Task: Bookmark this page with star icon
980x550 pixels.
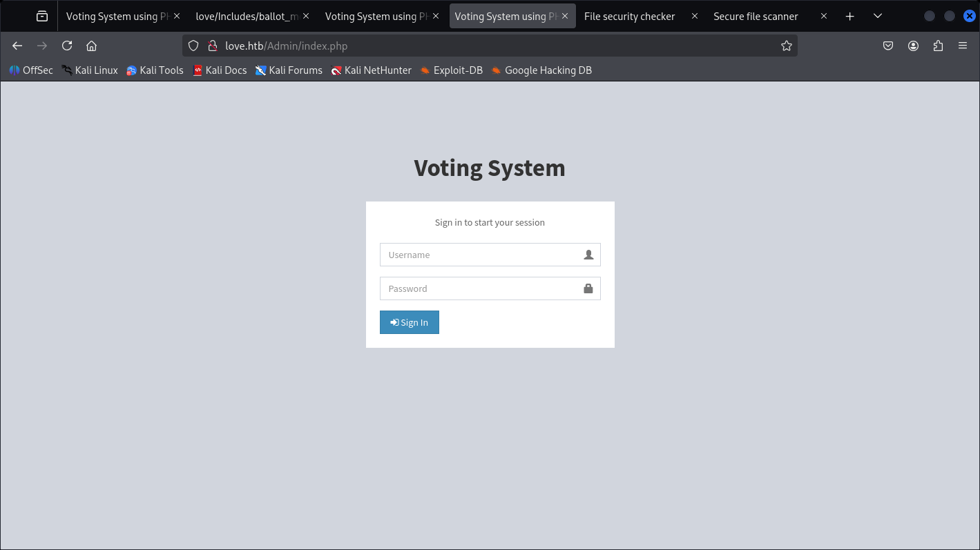Action: (786, 46)
